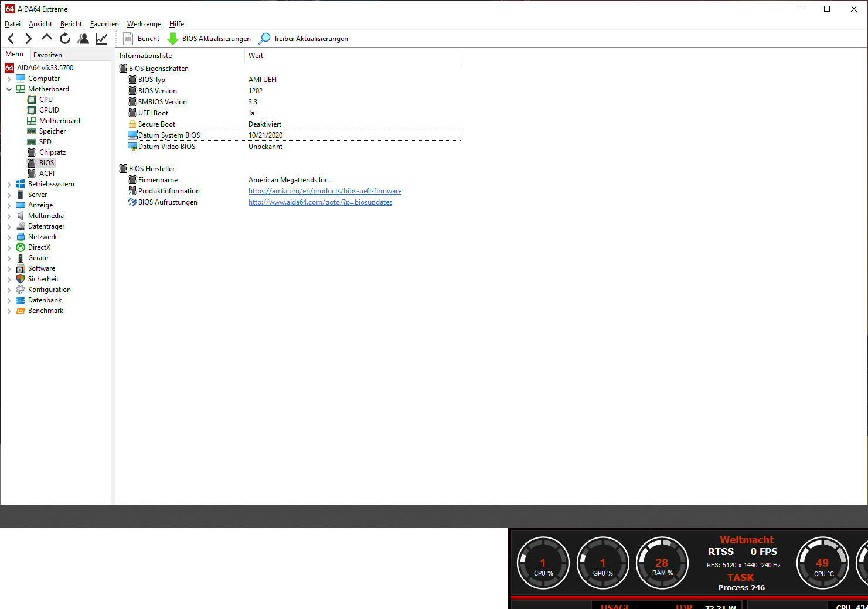Select the ACPI chip icon

[x=32, y=173]
